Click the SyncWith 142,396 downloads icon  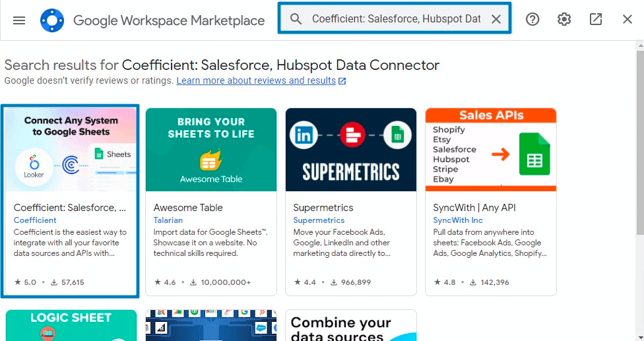tap(473, 282)
